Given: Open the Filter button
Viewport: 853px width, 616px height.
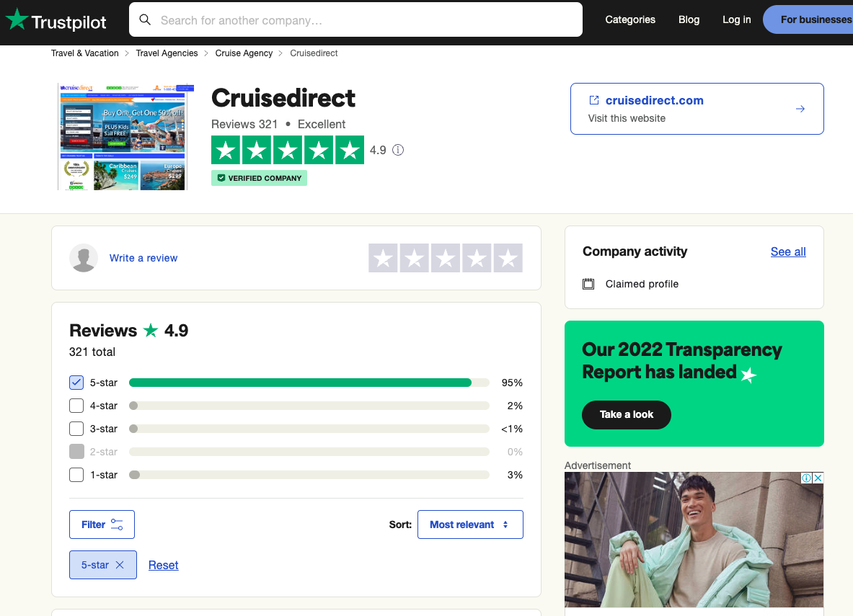Looking at the screenshot, I should coord(102,525).
